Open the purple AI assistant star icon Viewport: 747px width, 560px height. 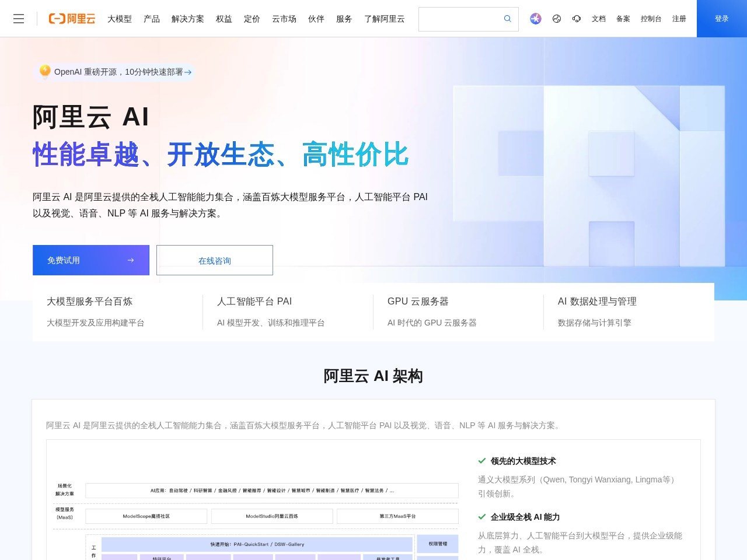coord(535,18)
